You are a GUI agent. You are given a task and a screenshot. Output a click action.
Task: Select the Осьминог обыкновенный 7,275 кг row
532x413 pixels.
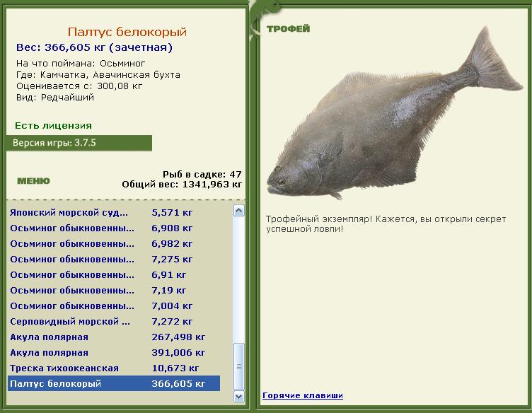[x=114, y=260]
